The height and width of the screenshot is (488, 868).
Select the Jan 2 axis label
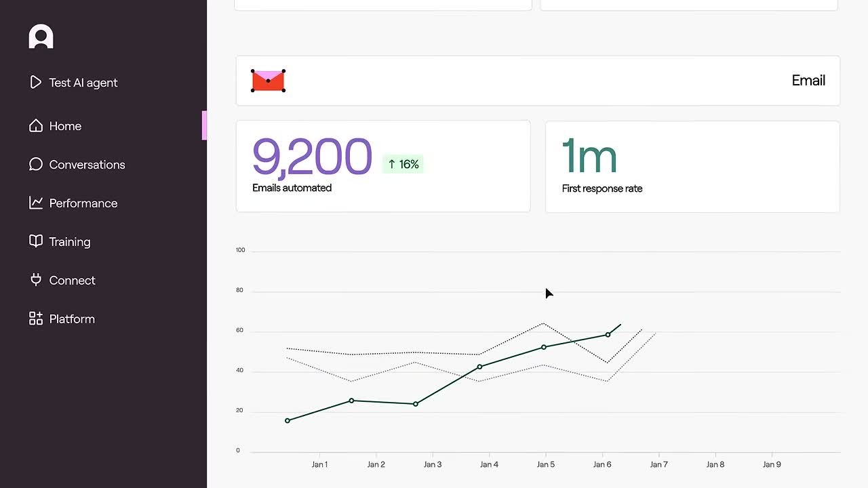pos(376,464)
